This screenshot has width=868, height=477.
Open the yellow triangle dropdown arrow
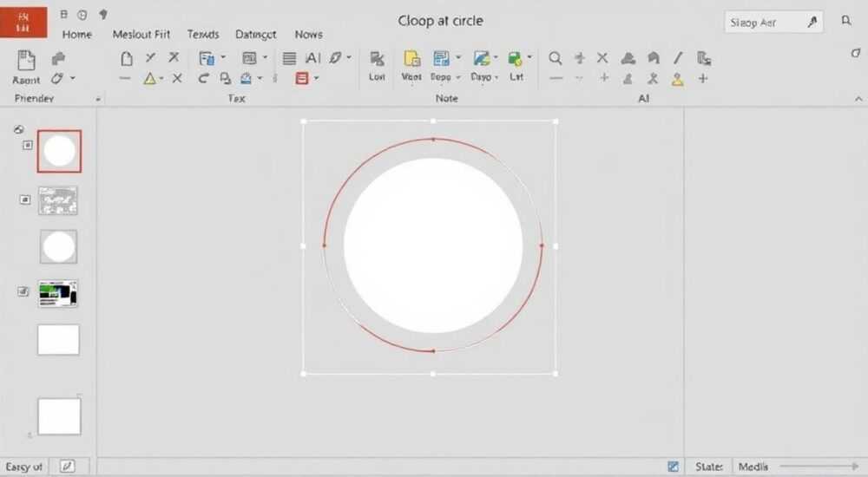pos(161,79)
